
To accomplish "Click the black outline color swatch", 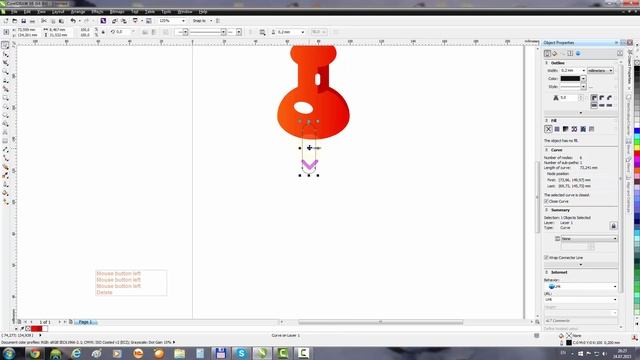I will click(570, 78).
